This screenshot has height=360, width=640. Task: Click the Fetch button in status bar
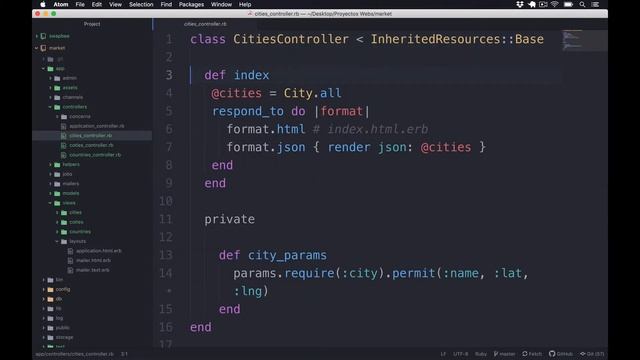532,354
